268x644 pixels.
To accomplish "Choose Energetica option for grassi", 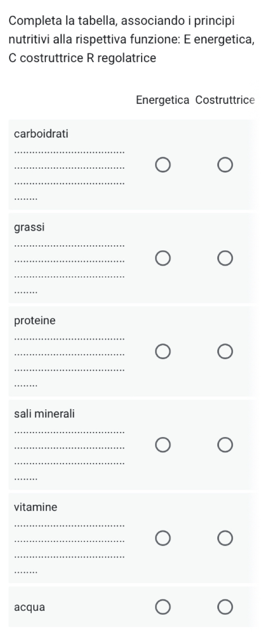I will (163, 258).
